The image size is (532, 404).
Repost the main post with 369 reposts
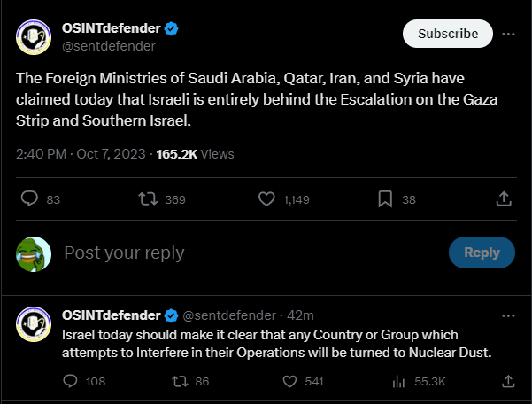point(149,199)
